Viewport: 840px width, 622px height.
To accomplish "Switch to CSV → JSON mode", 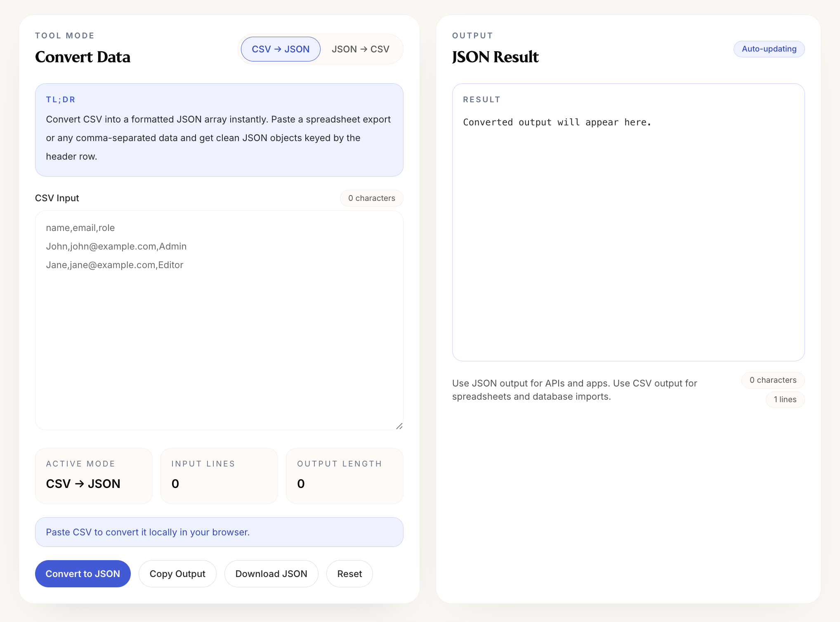I will click(x=281, y=49).
